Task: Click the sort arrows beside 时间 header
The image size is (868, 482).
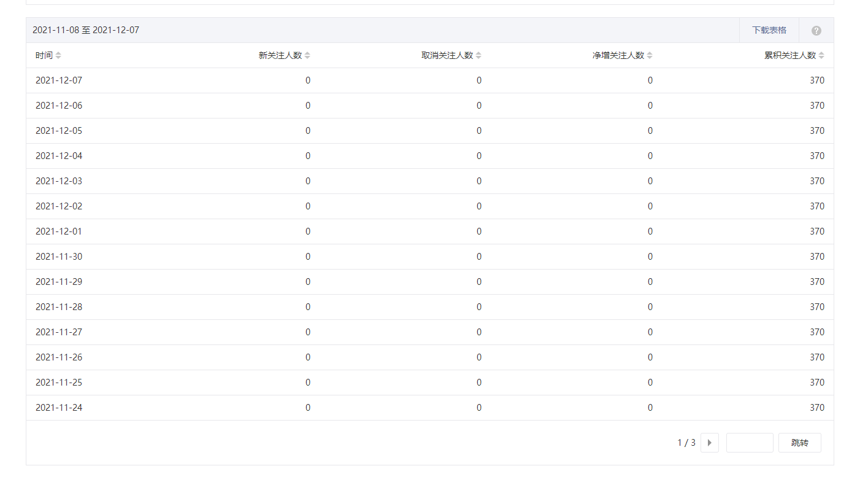Action: [58, 55]
